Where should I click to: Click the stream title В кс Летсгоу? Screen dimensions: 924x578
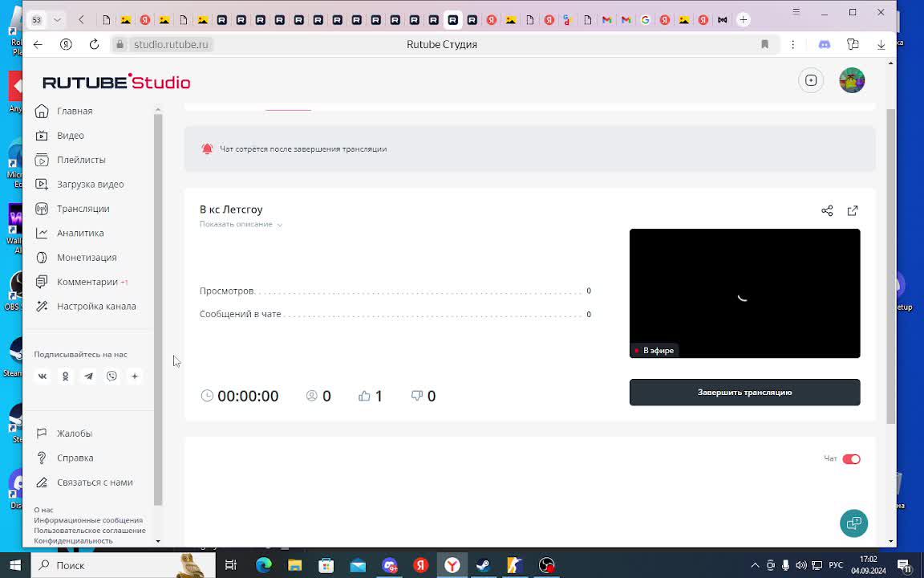[x=231, y=210]
